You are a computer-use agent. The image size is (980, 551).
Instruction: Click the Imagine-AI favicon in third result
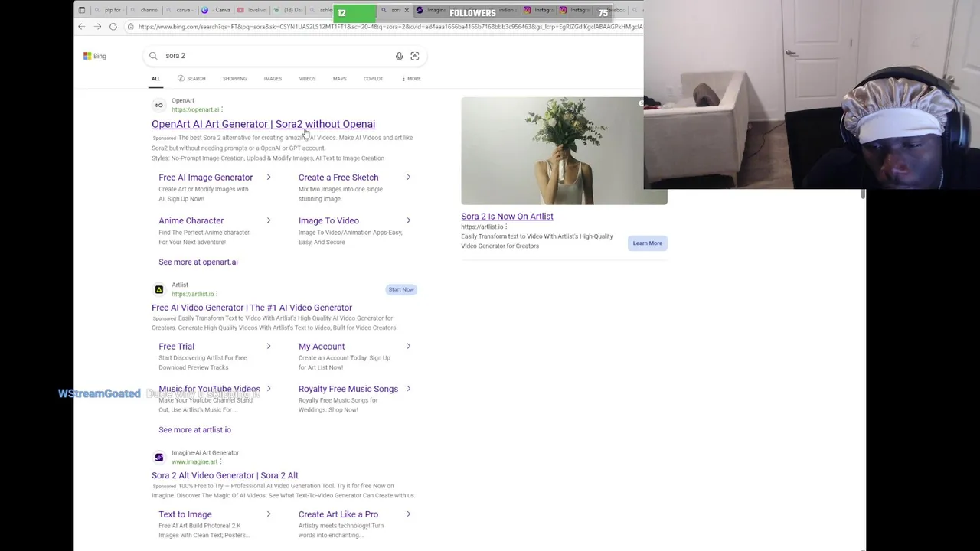point(159,457)
